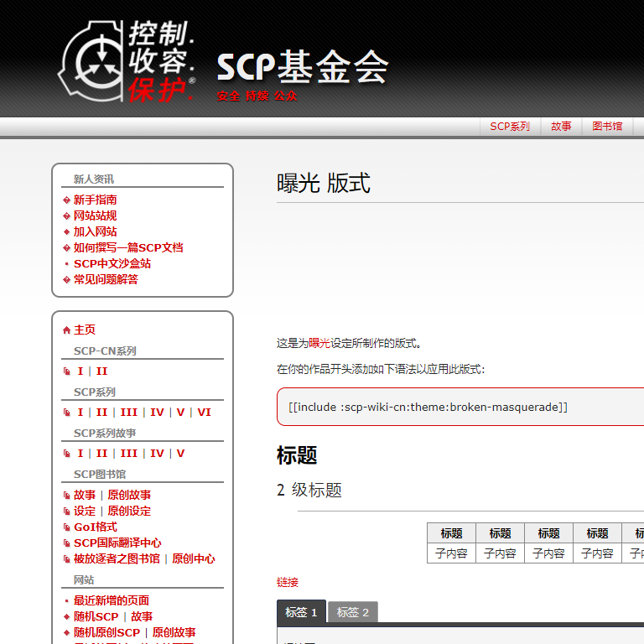The width and height of the screenshot is (644, 644).
Task: Open 如何撰写一篇SCP文档 guide
Action: point(127,248)
